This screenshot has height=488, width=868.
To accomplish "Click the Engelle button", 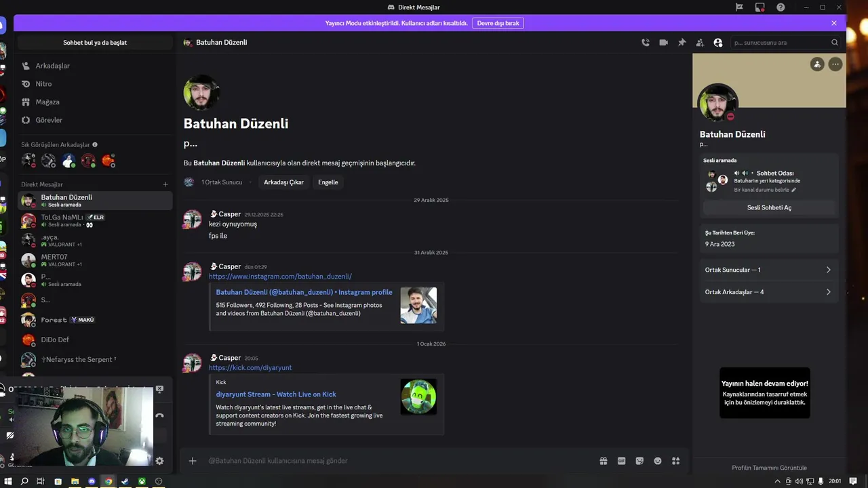I will click(328, 182).
